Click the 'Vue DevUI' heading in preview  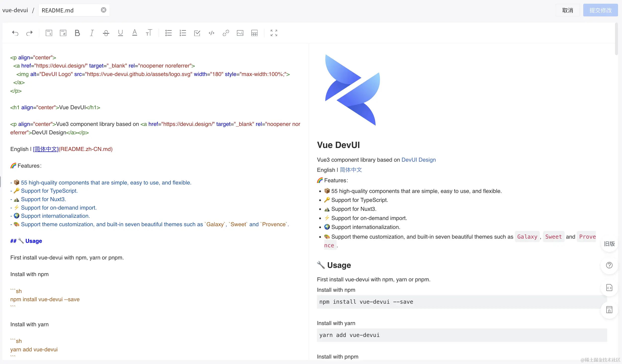coord(338,145)
